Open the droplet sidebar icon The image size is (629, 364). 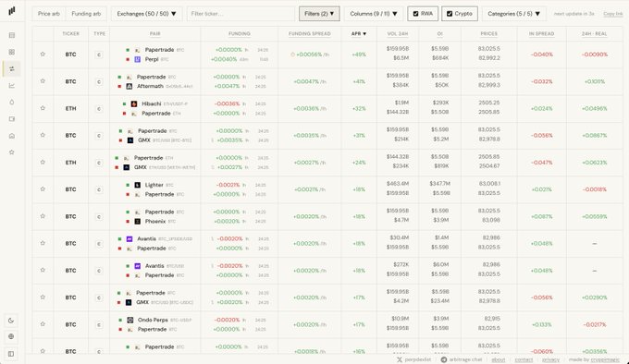coord(12,103)
